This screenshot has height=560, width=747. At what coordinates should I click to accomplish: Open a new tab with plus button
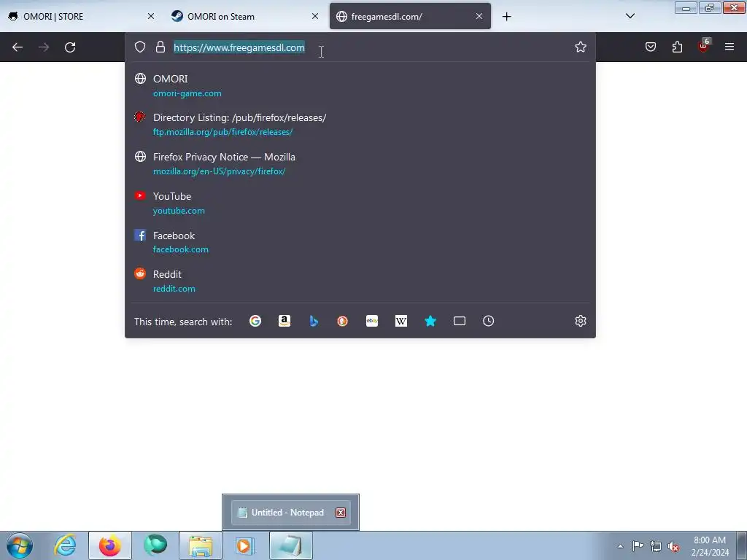point(506,17)
